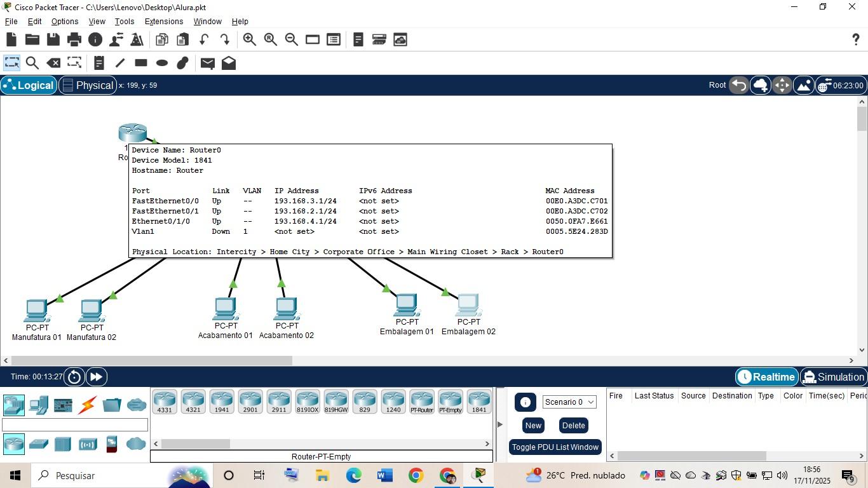
Task: Click the Delete scenario button
Action: [573, 425]
